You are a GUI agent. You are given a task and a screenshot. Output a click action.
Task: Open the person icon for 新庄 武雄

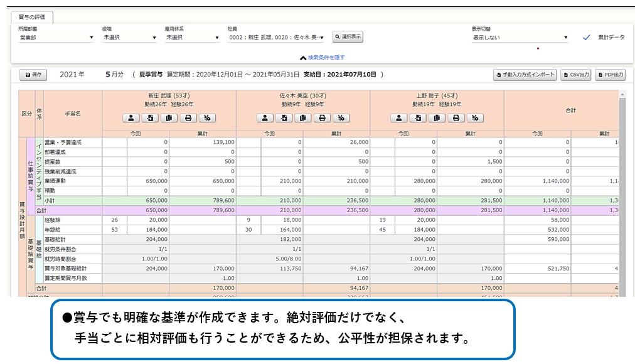click(131, 118)
